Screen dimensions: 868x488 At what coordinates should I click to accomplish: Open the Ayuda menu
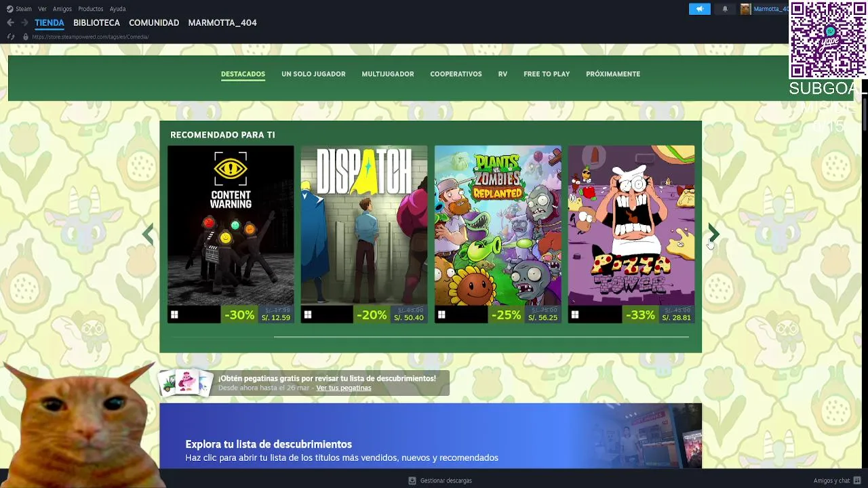point(117,9)
